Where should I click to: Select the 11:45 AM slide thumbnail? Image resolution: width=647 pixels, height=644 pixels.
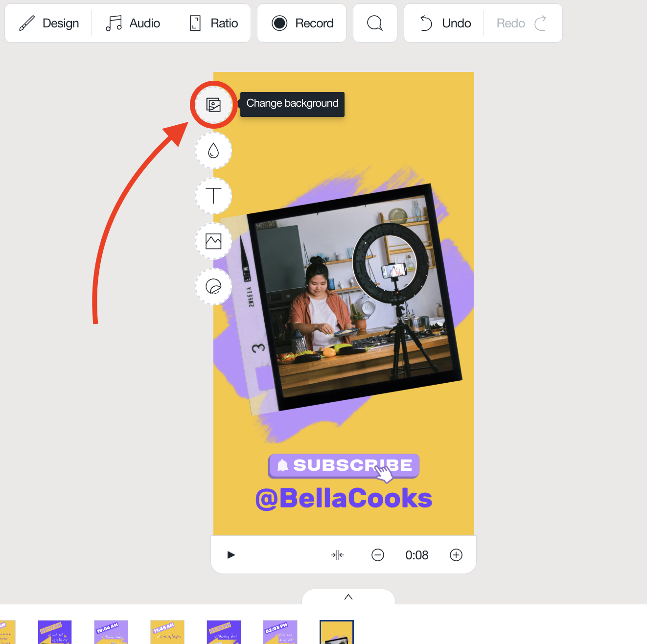(x=167, y=632)
